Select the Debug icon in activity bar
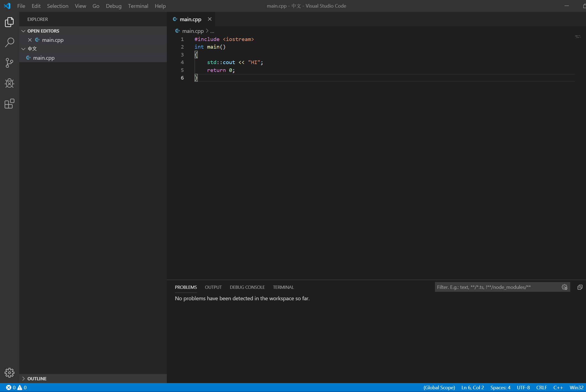Image resolution: width=586 pixels, height=392 pixels. tap(10, 83)
